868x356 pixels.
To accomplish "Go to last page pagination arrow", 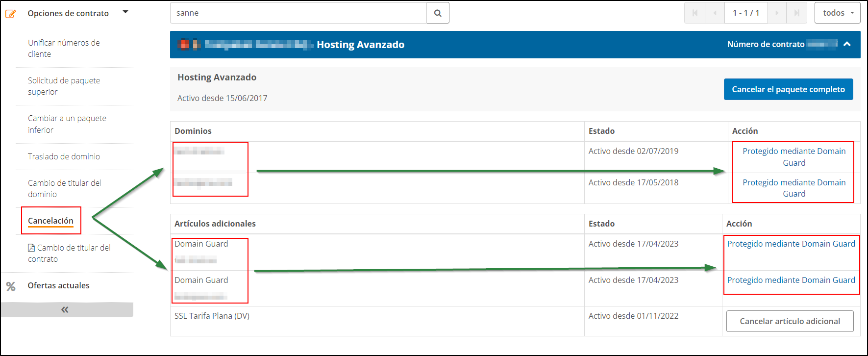I will pyautogui.click(x=797, y=13).
